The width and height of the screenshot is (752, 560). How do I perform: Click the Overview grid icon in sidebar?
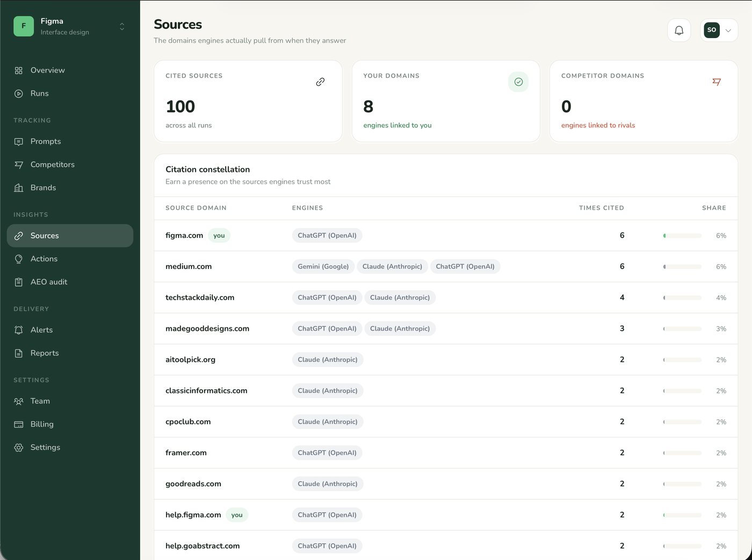click(19, 70)
